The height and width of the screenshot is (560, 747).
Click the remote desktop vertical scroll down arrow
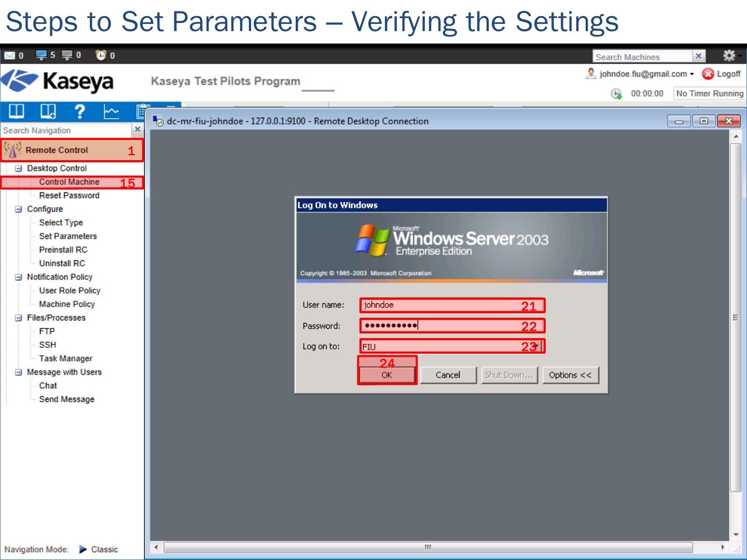pos(736,535)
